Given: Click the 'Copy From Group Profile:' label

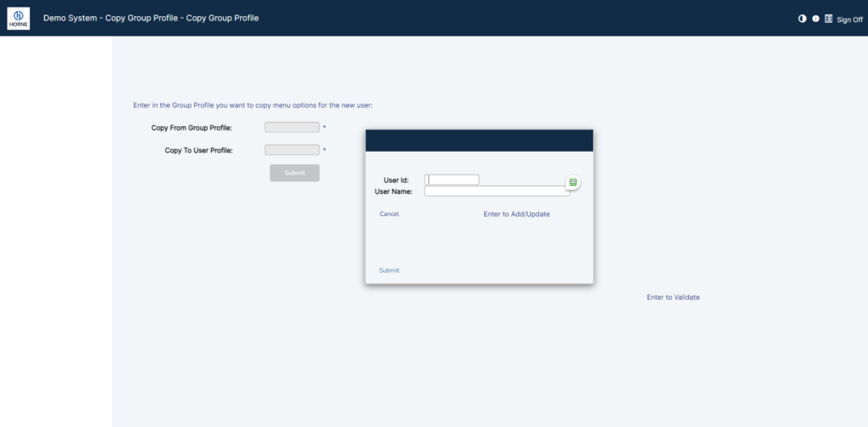Looking at the screenshot, I should [x=192, y=128].
